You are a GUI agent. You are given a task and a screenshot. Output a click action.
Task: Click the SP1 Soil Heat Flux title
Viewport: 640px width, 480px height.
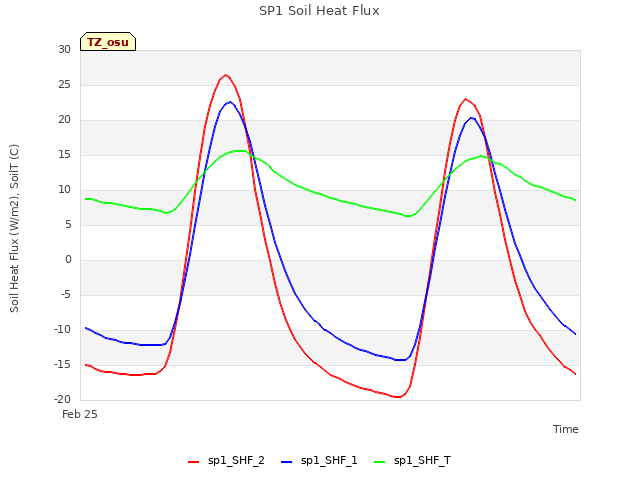[319, 11]
